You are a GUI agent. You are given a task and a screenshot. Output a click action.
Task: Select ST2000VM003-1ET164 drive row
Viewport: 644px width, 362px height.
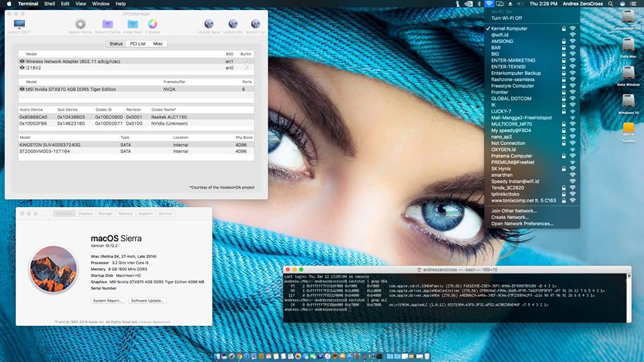136,152
